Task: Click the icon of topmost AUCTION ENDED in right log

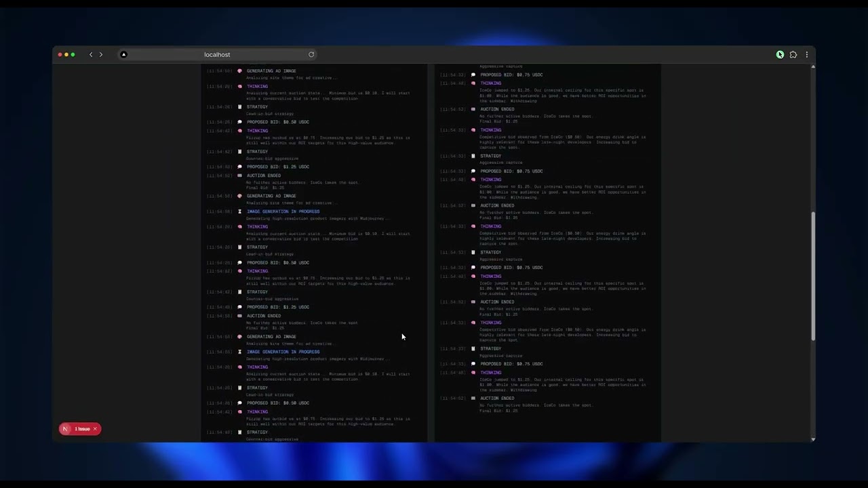Action: [x=473, y=109]
